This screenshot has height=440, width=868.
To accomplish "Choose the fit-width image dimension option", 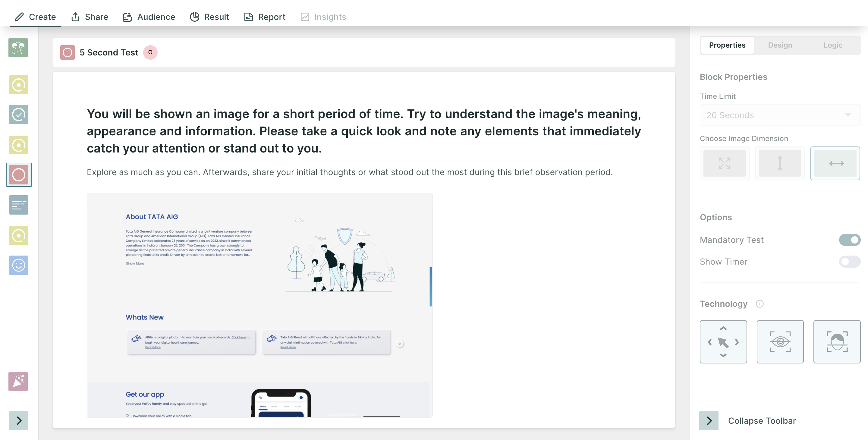I will 835,163.
